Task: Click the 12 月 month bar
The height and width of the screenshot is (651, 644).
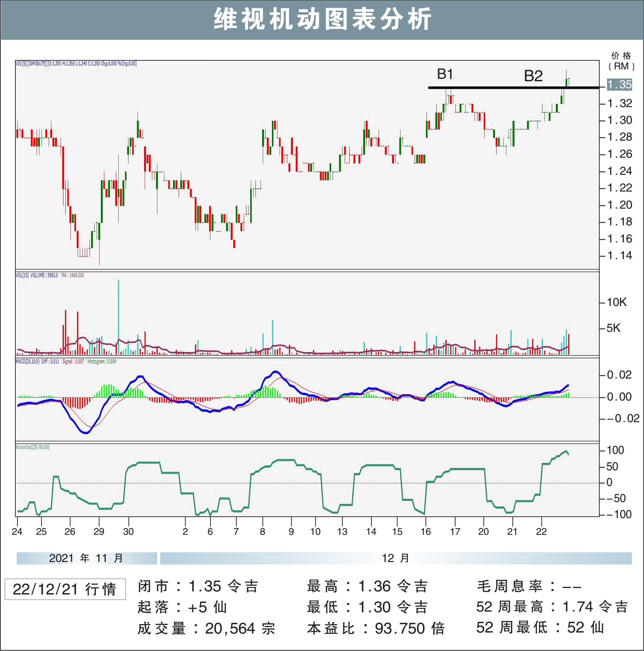Action: click(x=396, y=558)
